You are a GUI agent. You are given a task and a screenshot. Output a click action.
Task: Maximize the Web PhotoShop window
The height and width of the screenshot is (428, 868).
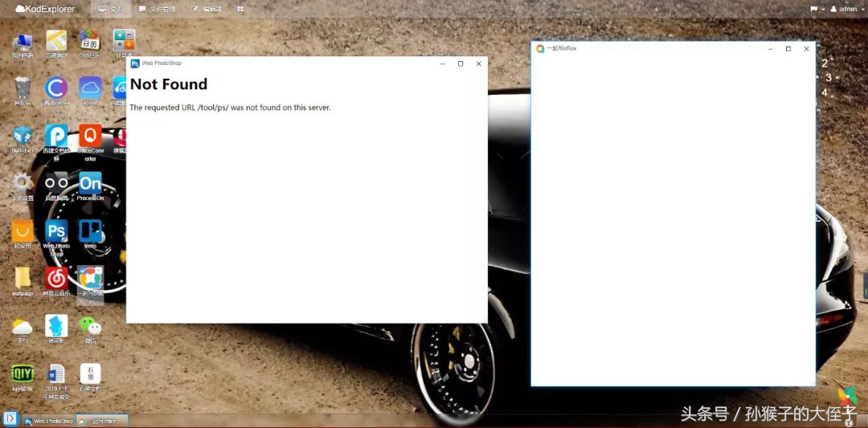(x=461, y=63)
